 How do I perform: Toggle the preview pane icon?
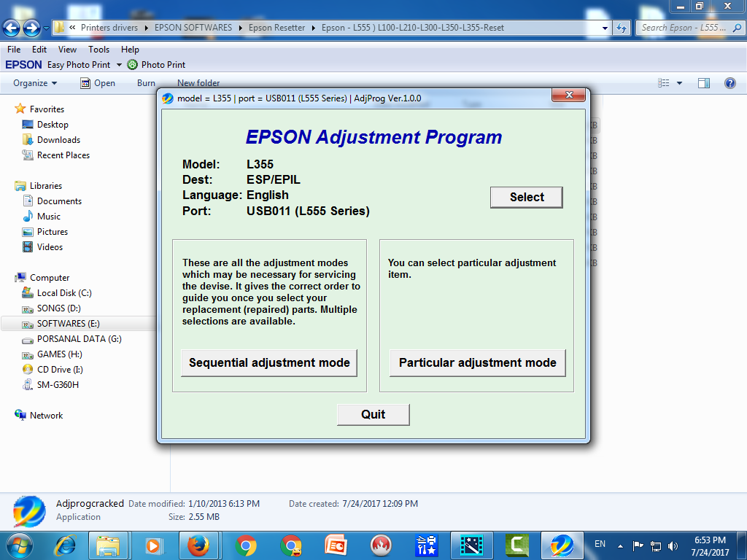click(x=704, y=83)
